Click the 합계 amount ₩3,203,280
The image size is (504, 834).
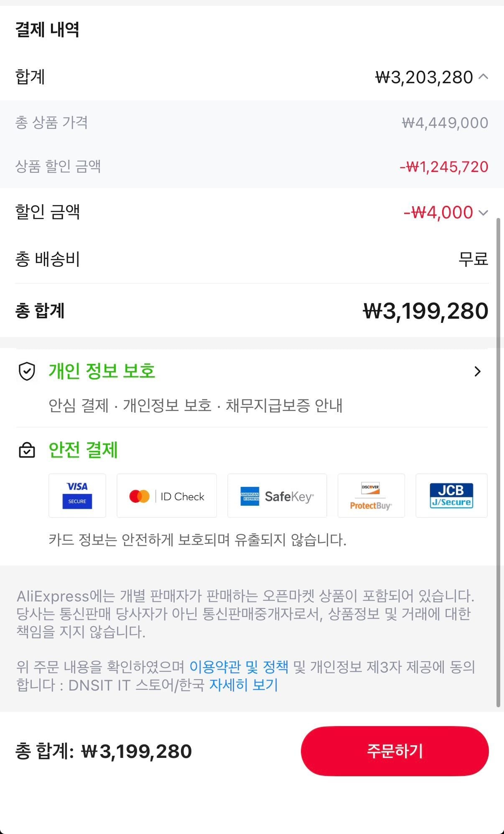pyautogui.click(x=424, y=77)
